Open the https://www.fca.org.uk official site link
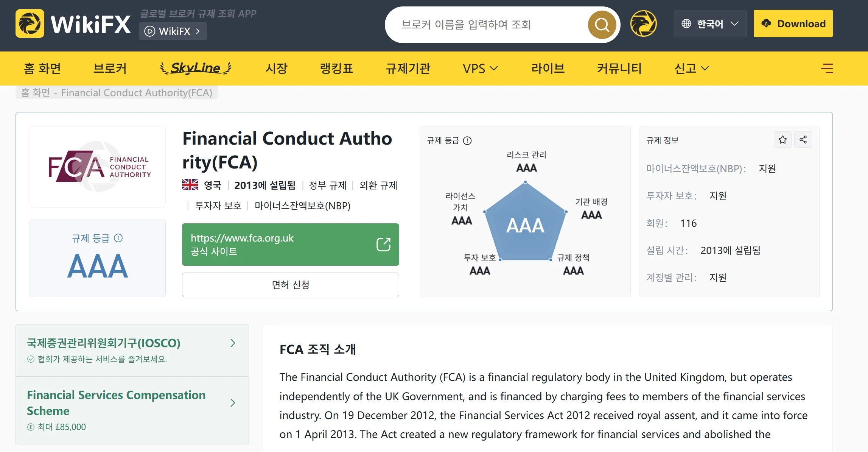The width and height of the screenshot is (868, 452). tap(291, 245)
